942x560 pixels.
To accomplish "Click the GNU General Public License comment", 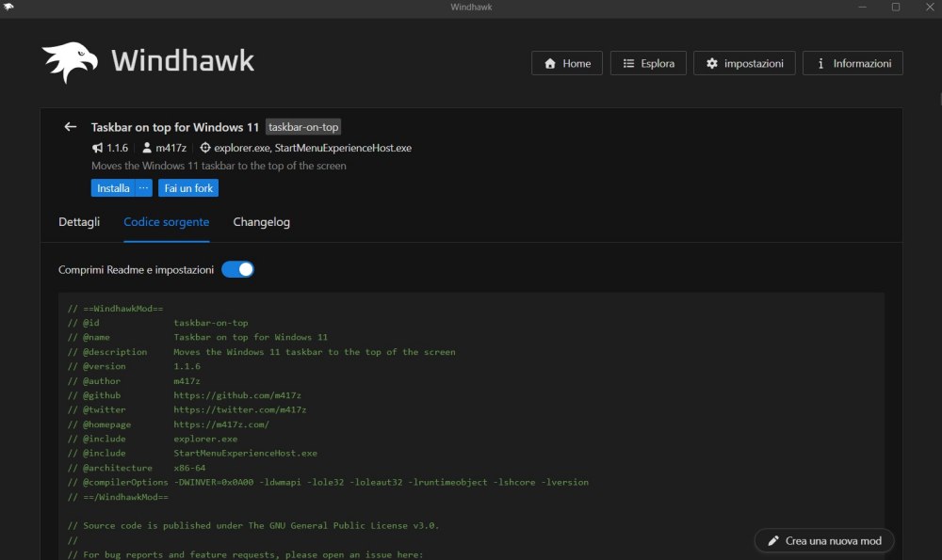I will click(x=253, y=526).
